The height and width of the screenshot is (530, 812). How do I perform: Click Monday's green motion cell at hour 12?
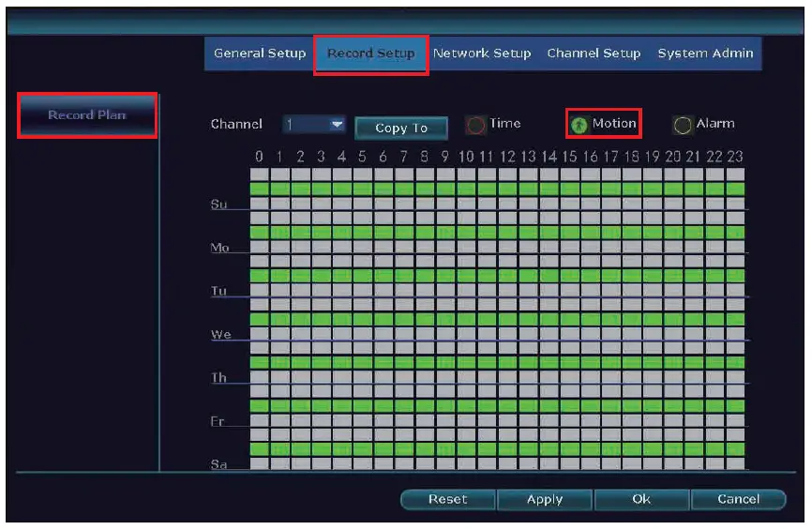[x=508, y=233]
